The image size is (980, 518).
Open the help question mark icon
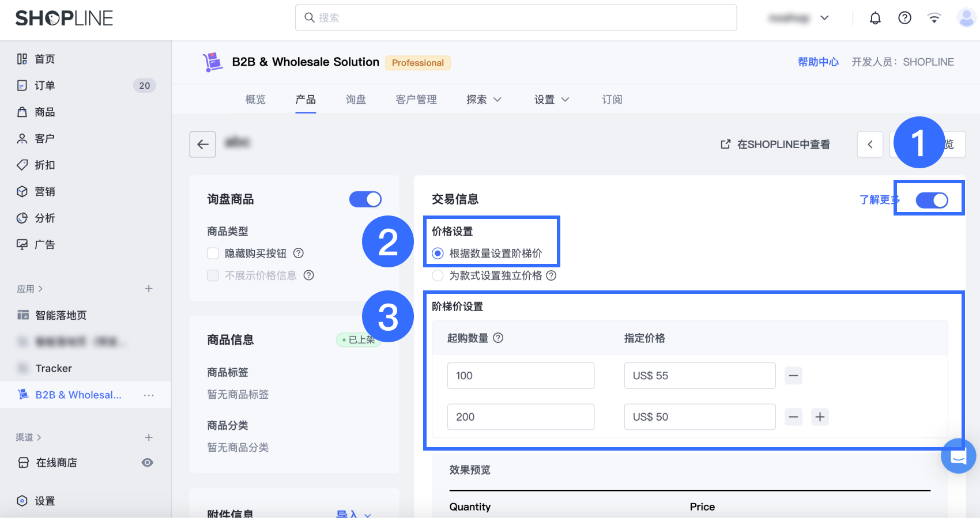[x=904, y=18]
